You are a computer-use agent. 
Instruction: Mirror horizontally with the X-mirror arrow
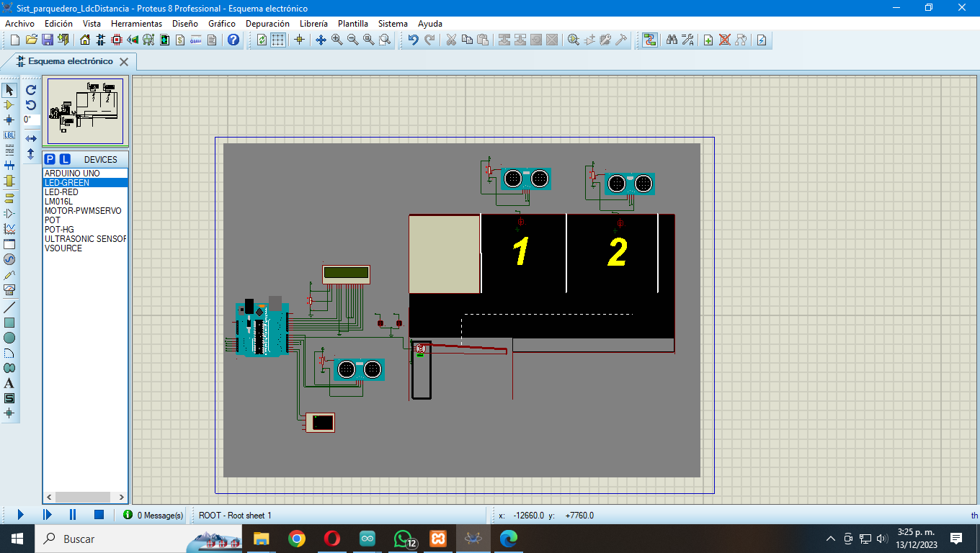point(31,138)
